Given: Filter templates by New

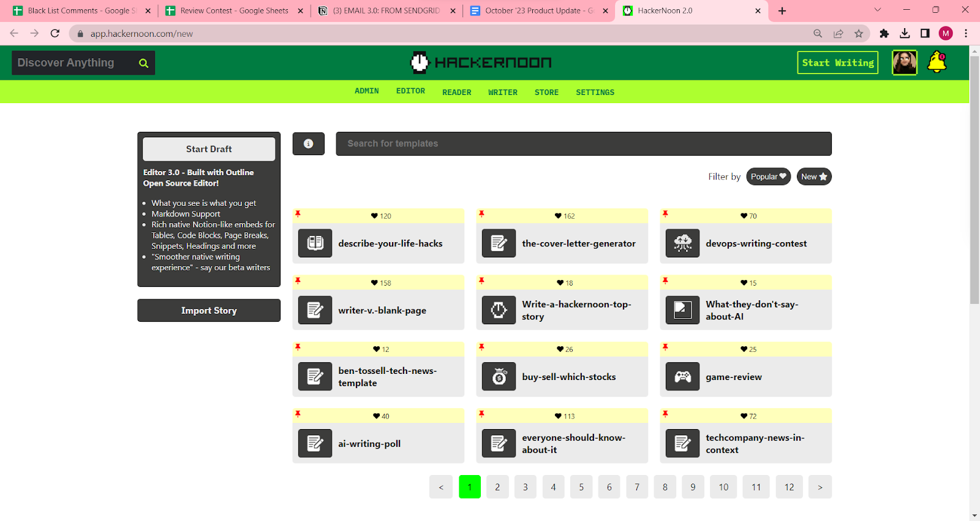Looking at the screenshot, I should click(814, 177).
